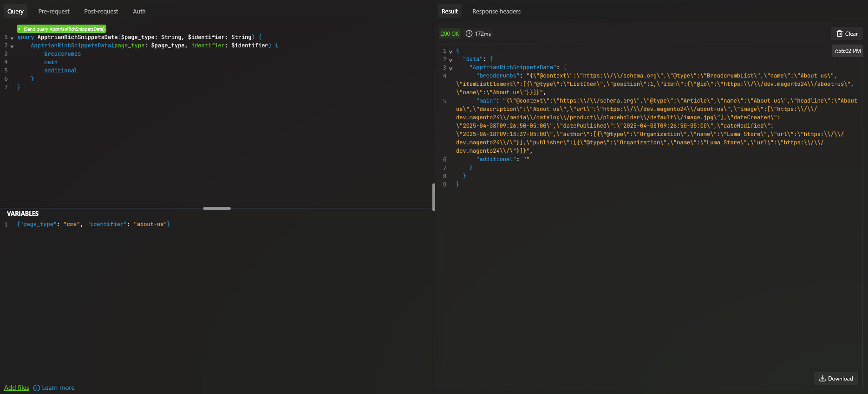
Task: Click the "additional" key in result
Action: (x=496, y=159)
